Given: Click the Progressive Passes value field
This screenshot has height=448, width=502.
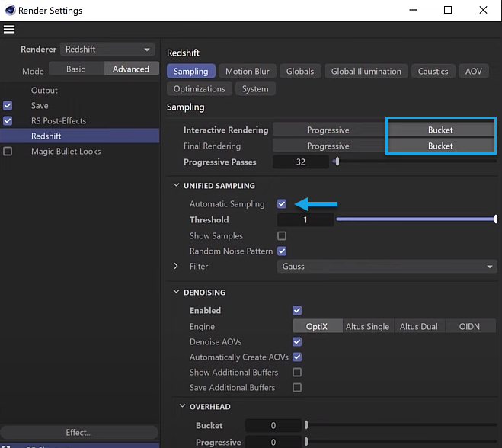Looking at the screenshot, I should (301, 162).
